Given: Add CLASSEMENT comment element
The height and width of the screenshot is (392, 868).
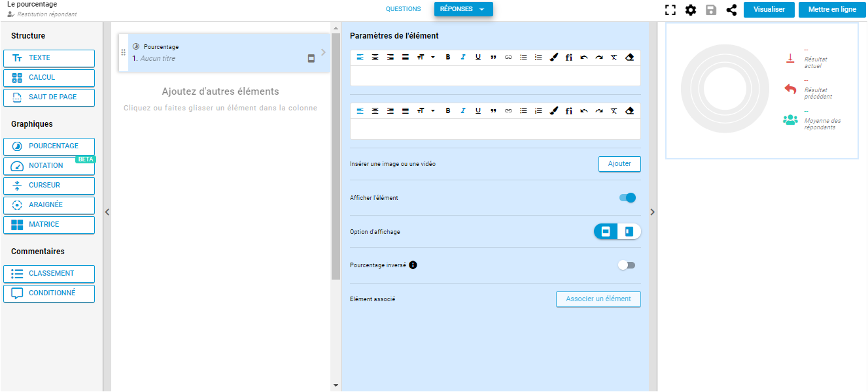Looking at the screenshot, I should click(49, 274).
